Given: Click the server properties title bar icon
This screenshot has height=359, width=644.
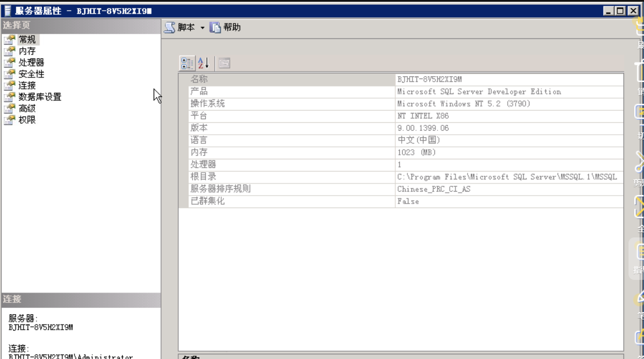Looking at the screenshot, I should pos(7,11).
